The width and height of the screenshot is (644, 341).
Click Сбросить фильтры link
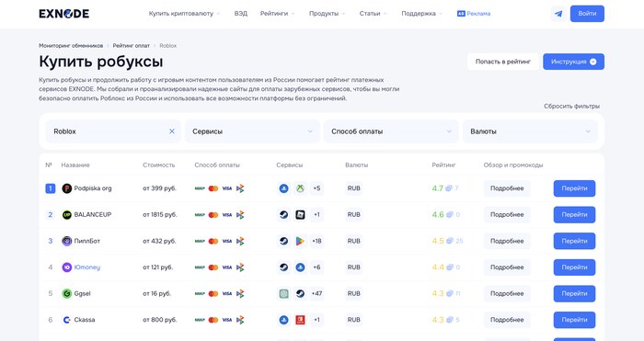571,107
